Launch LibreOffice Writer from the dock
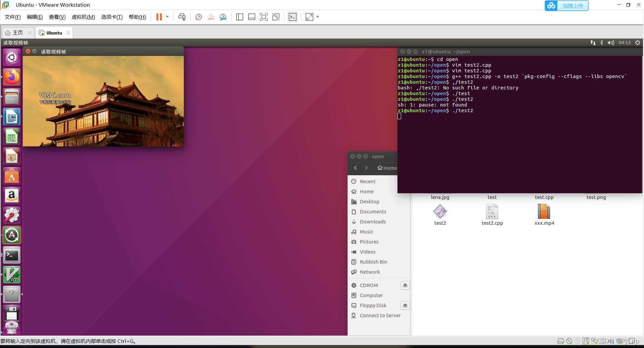Image resolution: width=644 pixels, height=348 pixels. (12, 117)
